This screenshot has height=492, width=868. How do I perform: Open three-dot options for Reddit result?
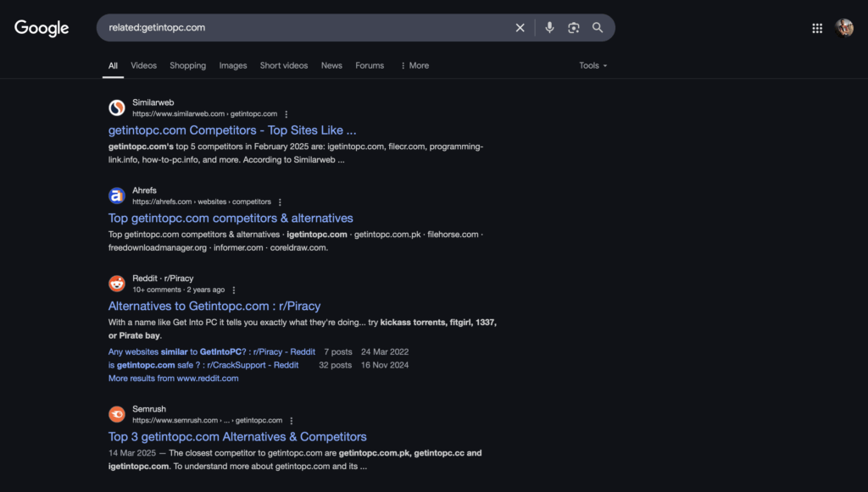click(234, 290)
